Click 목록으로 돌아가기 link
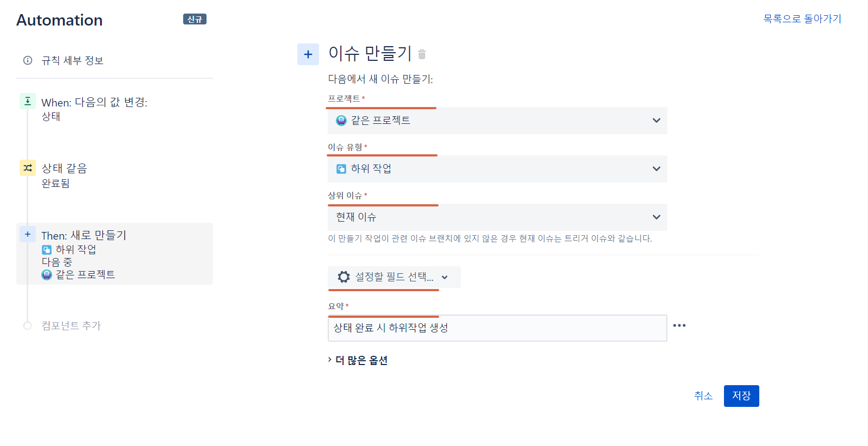This screenshot has width=868, height=446. [802, 18]
